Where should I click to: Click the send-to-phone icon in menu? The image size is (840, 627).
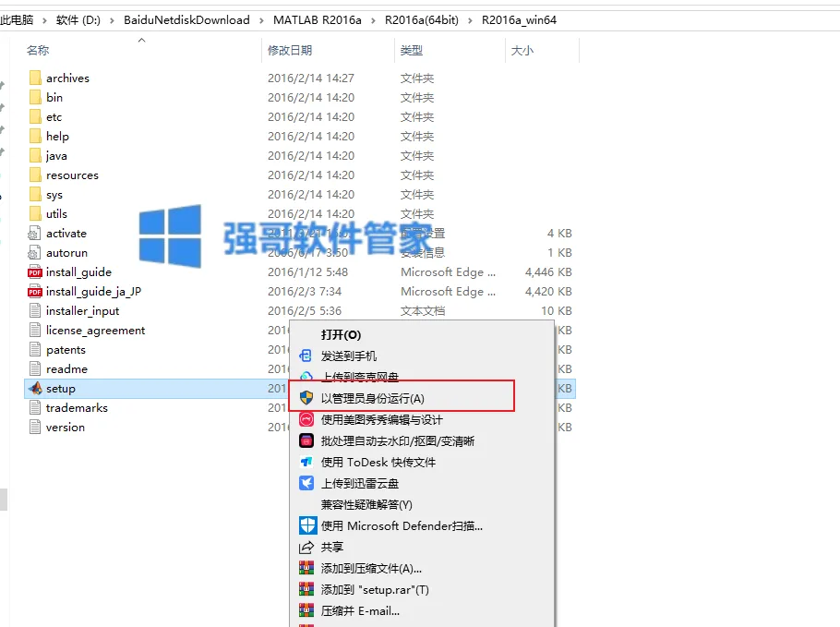coord(306,356)
